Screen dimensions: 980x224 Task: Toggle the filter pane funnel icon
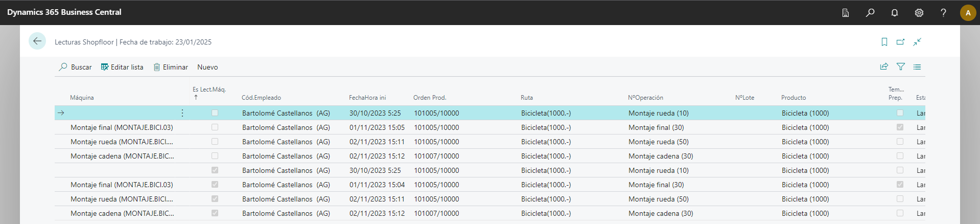click(x=901, y=67)
